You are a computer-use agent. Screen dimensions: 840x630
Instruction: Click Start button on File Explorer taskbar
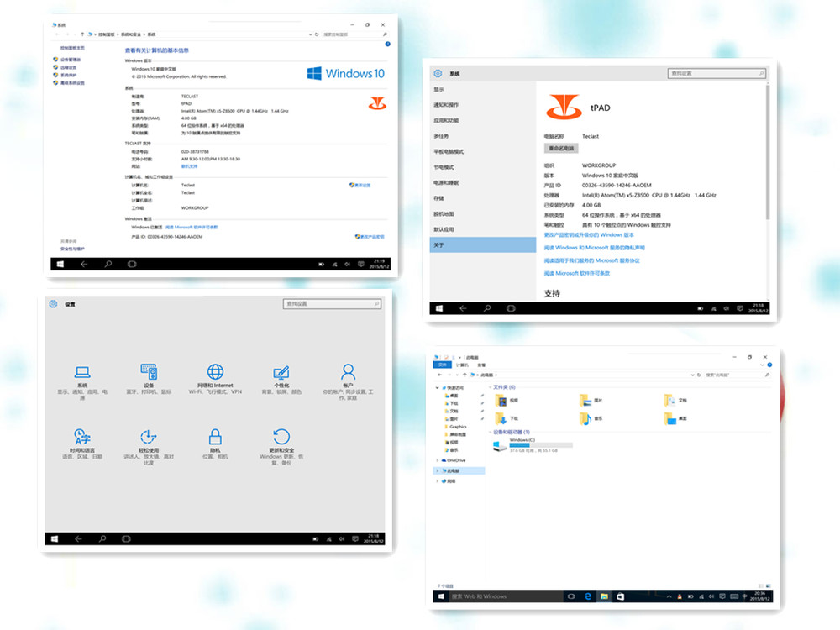[441, 596]
